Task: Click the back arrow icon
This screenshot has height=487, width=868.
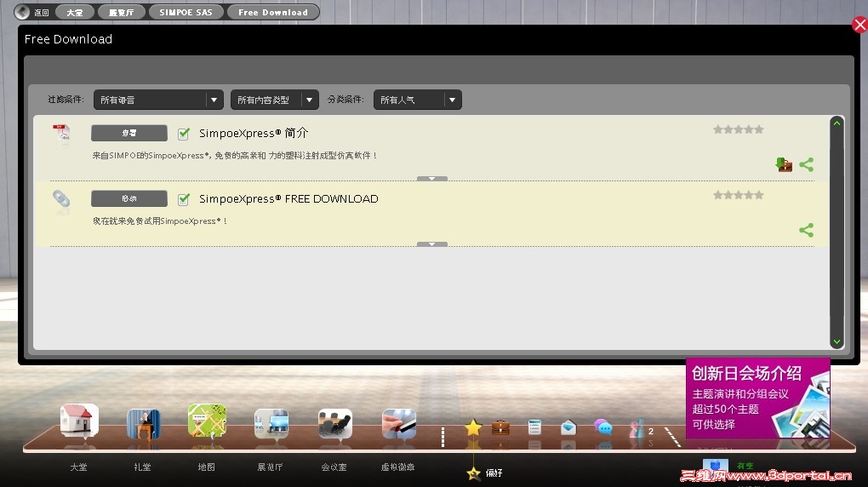Action: 22,12
